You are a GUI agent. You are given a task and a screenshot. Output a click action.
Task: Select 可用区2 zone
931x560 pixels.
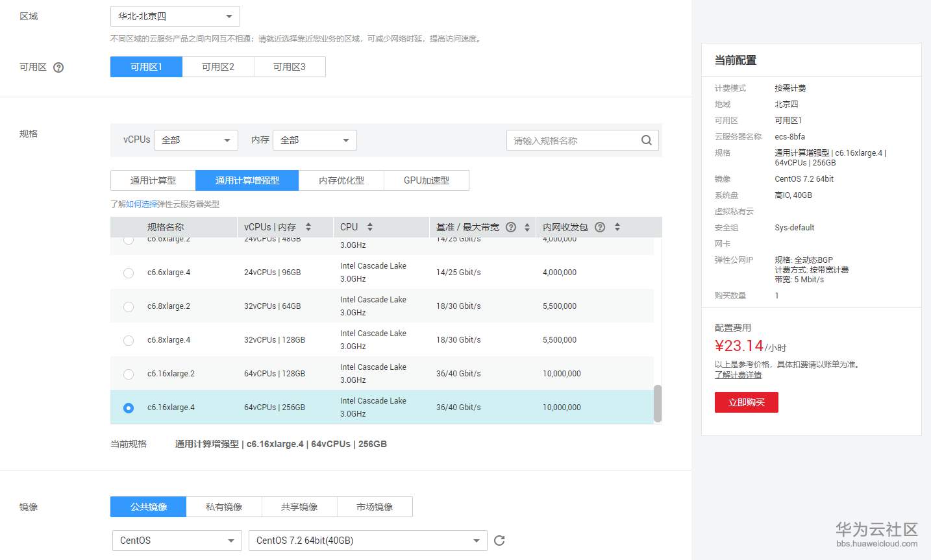click(218, 67)
